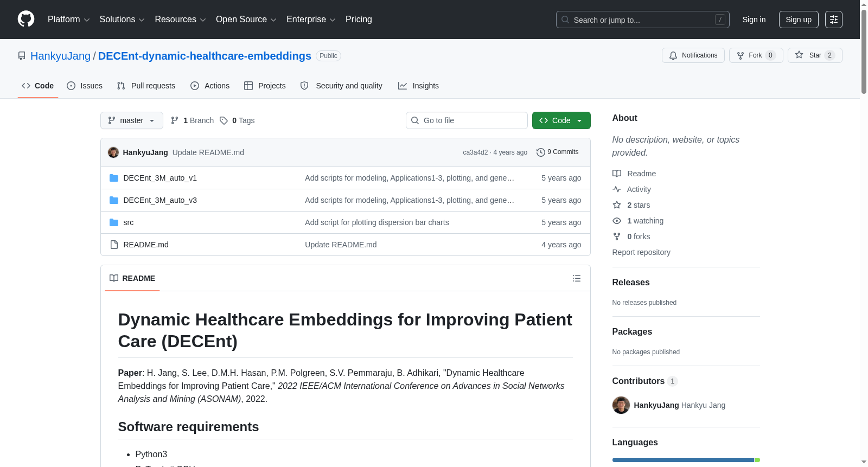Expand the green Code dropdown
This screenshot has width=868, height=467.
[x=561, y=120]
